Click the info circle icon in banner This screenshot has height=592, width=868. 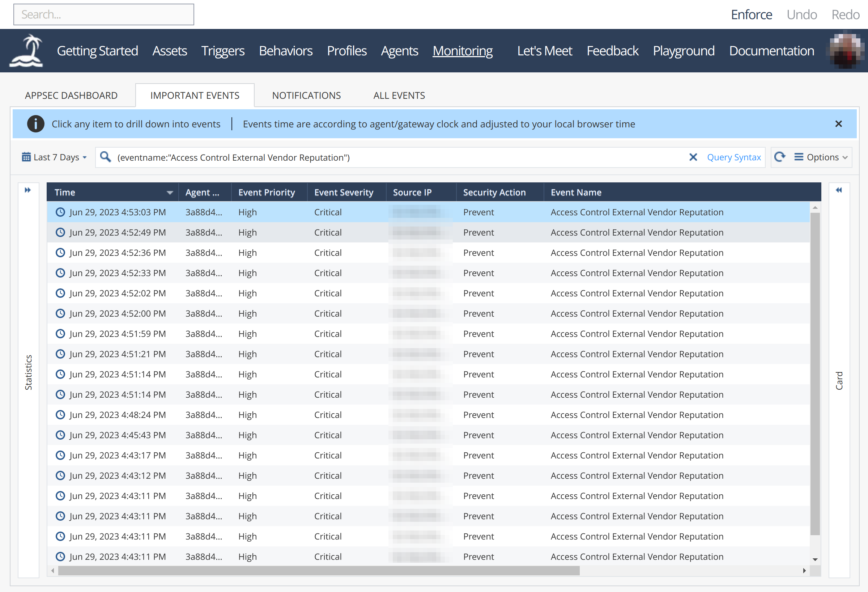(35, 124)
